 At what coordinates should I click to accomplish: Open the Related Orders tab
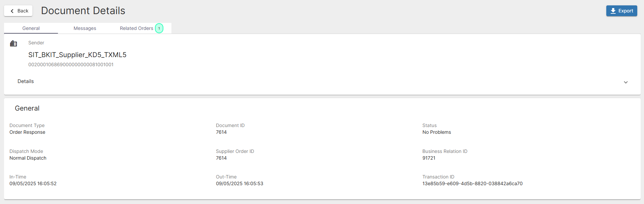[x=136, y=28]
